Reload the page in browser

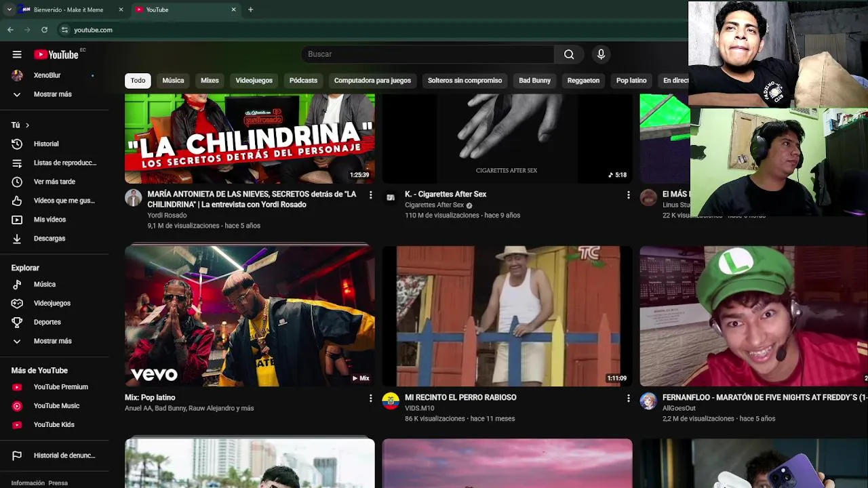(x=44, y=30)
